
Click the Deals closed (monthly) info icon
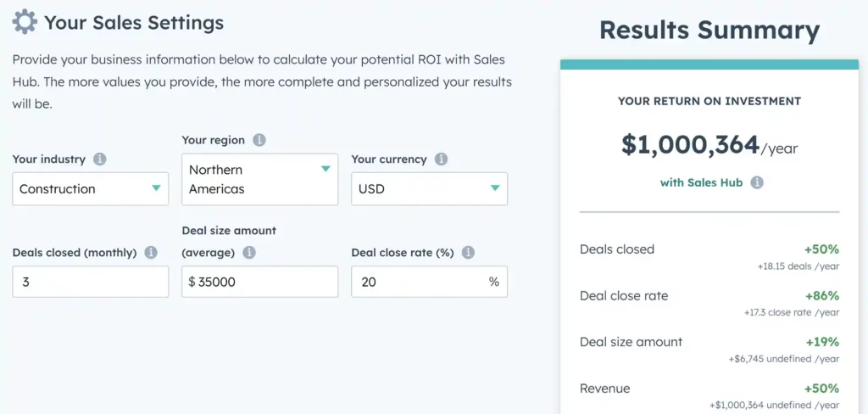tap(151, 253)
